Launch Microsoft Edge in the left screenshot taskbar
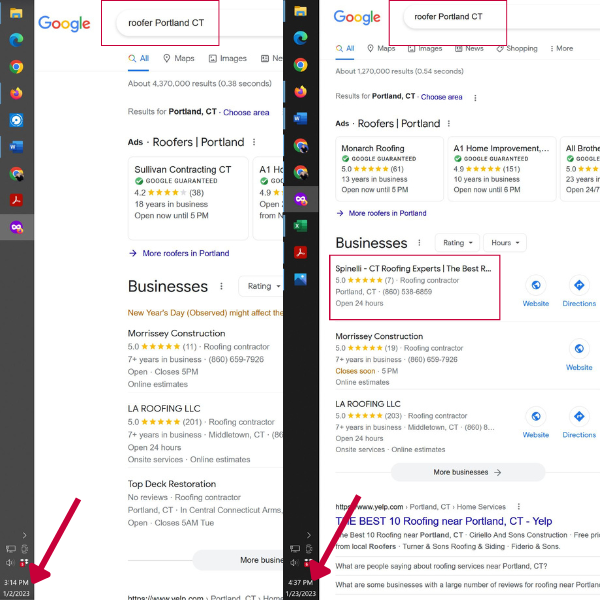The image size is (600, 600). click(16, 40)
